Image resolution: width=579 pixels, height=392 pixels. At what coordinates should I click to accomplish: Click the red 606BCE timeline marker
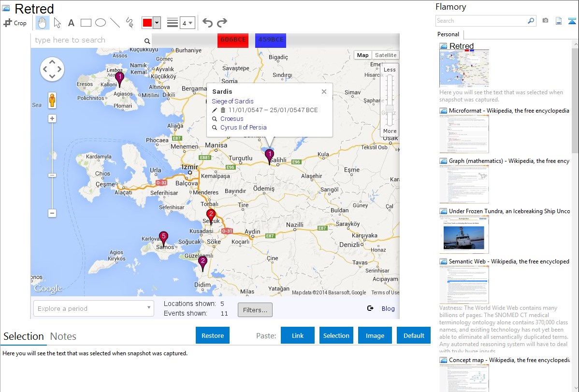point(232,40)
